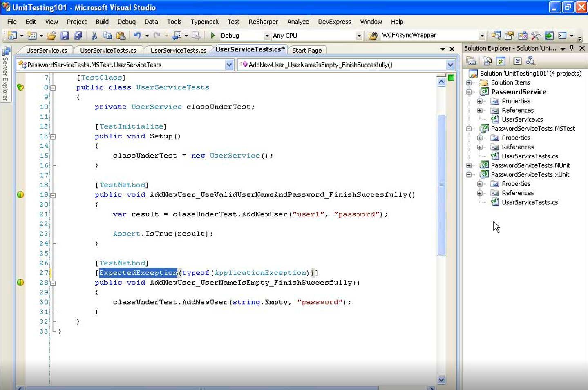
Task: Click the Open File folder icon
Action: pyautogui.click(x=51, y=36)
